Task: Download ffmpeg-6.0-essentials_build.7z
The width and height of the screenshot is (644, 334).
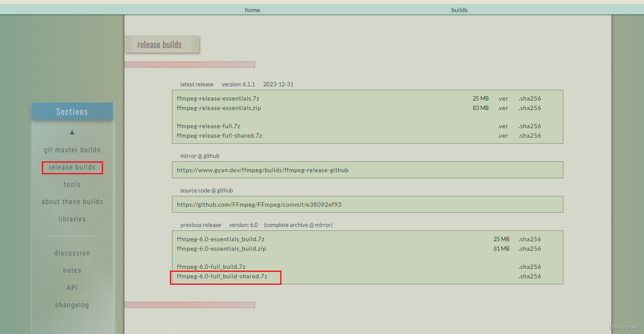Action: 221,239
